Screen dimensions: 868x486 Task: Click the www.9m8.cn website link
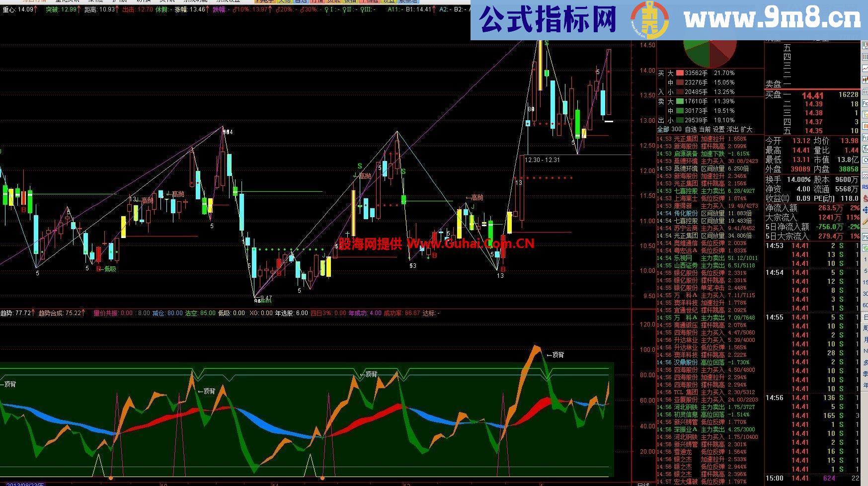pos(772,20)
